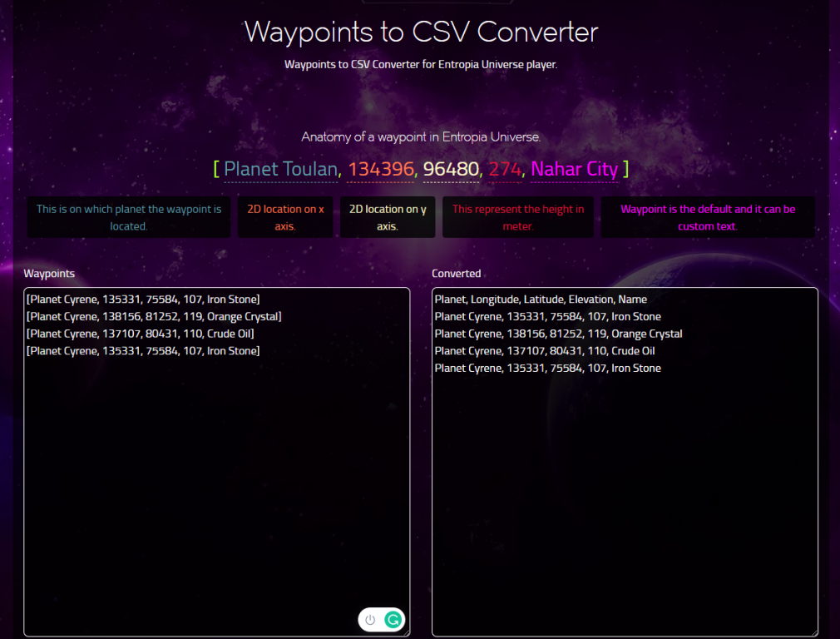Click the 'Waypoints' label above the input
Screen dimensions: 840x639
pos(49,274)
